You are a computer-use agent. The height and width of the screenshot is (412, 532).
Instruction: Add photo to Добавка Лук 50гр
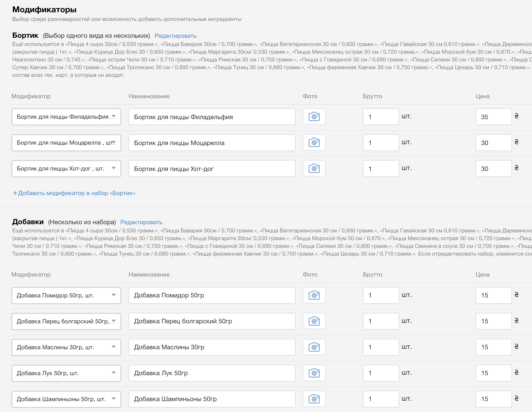click(314, 373)
